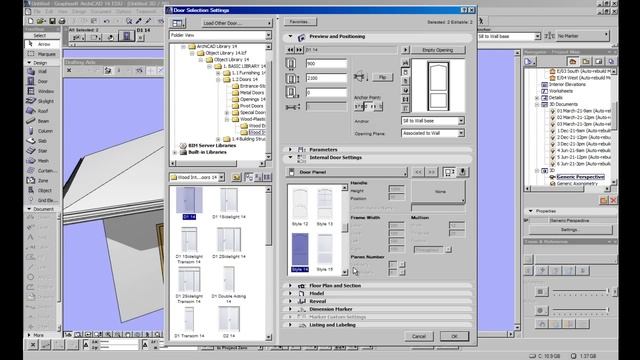Click previous door arrows in preview bar

pyautogui.click(x=290, y=50)
